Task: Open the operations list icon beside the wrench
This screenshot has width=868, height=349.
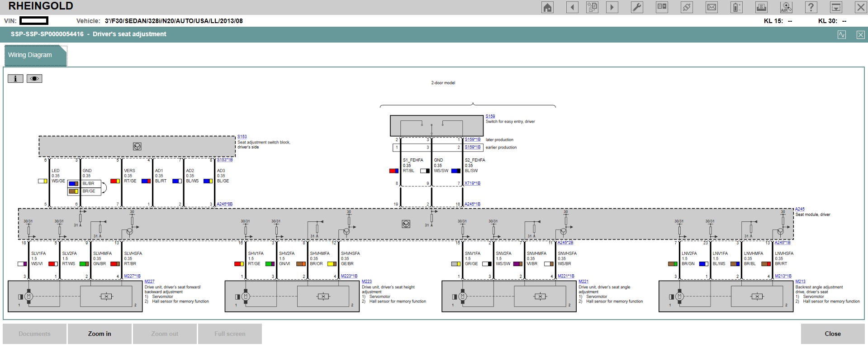Action: pyautogui.click(x=662, y=7)
